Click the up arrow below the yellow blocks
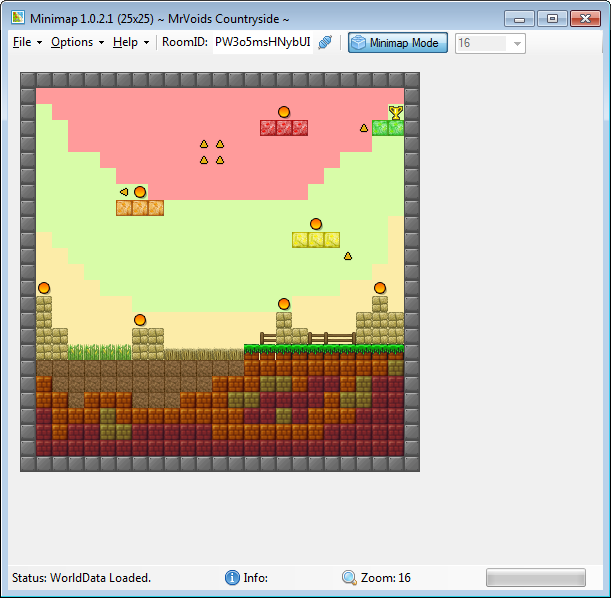The height and width of the screenshot is (598, 611). [x=348, y=256]
